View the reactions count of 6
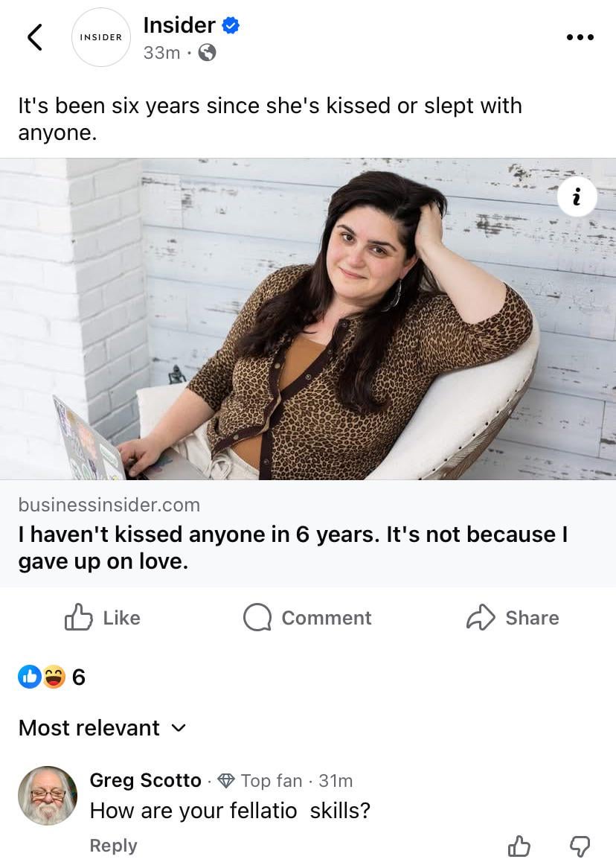 pos(78,677)
